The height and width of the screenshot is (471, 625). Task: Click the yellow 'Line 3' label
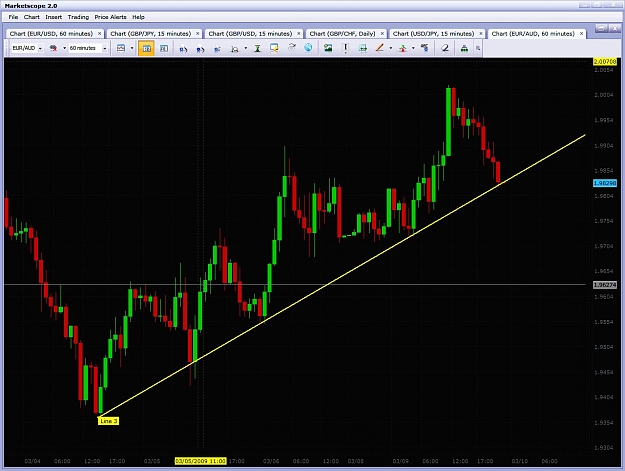pyautogui.click(x=108, y=421)
